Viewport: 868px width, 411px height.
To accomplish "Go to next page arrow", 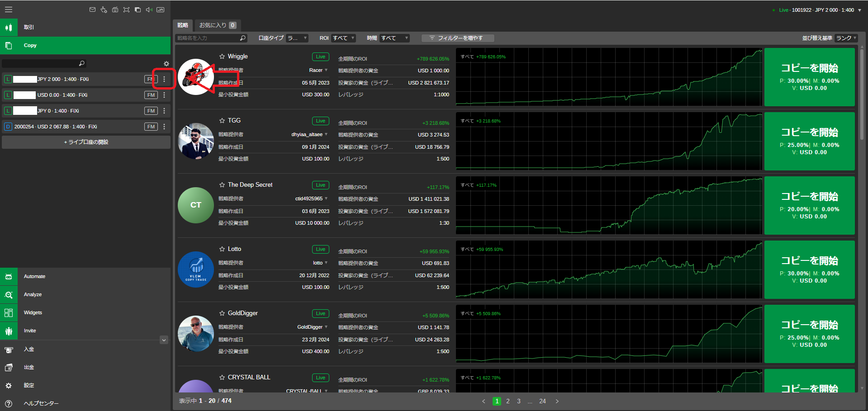I will (x=557, y=401).
